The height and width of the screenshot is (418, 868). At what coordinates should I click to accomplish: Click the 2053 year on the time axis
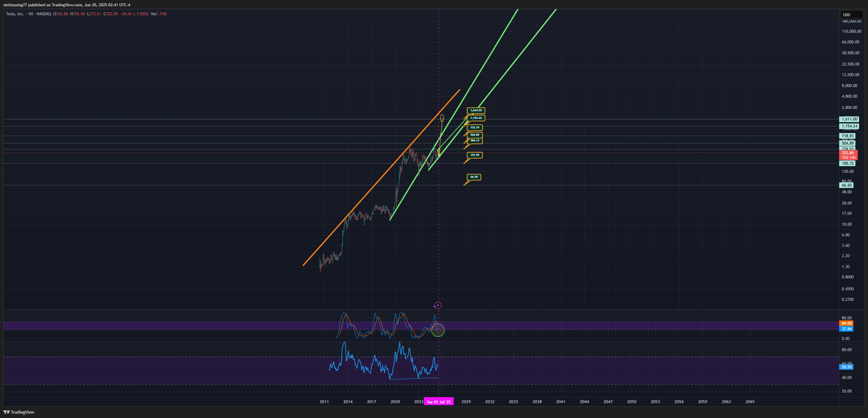click(655, 401)
